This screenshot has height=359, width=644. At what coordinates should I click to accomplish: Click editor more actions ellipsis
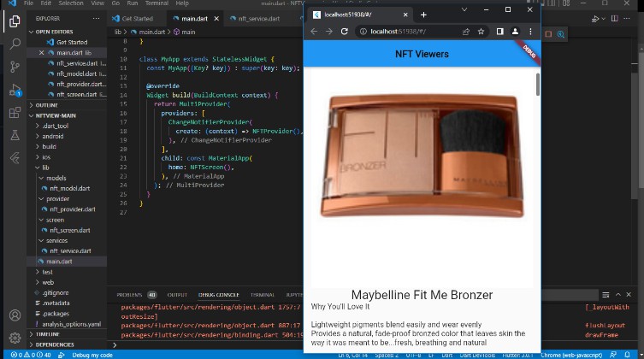627,19
